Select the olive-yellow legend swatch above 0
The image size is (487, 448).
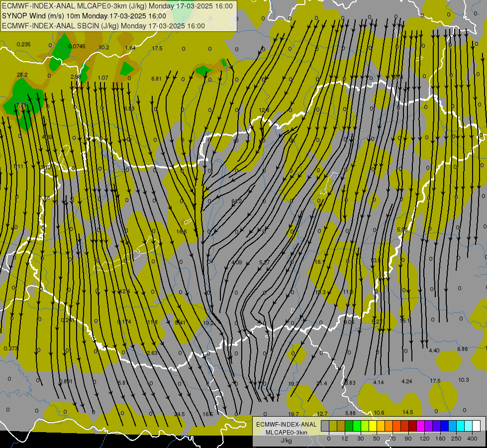pos(333,426)
